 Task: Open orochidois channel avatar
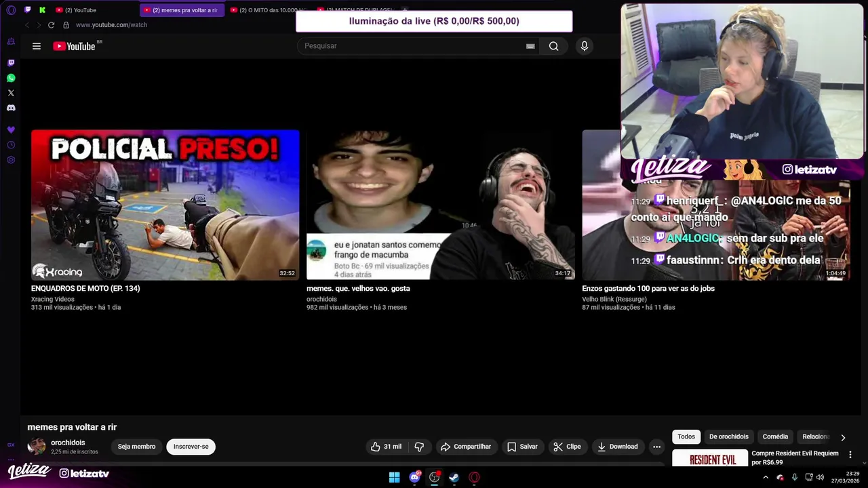click(x=37, y=447)
